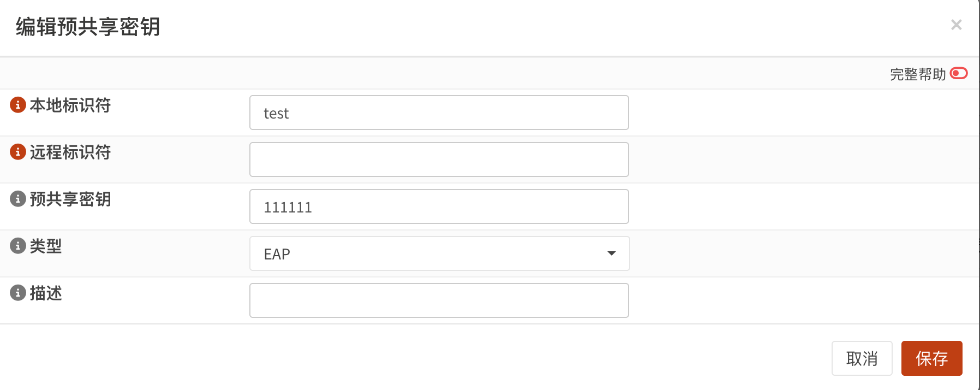Click info icon beside 远程标识符
Image resolution: width=980 pixels, height=390 pixels.
[18, 152]
